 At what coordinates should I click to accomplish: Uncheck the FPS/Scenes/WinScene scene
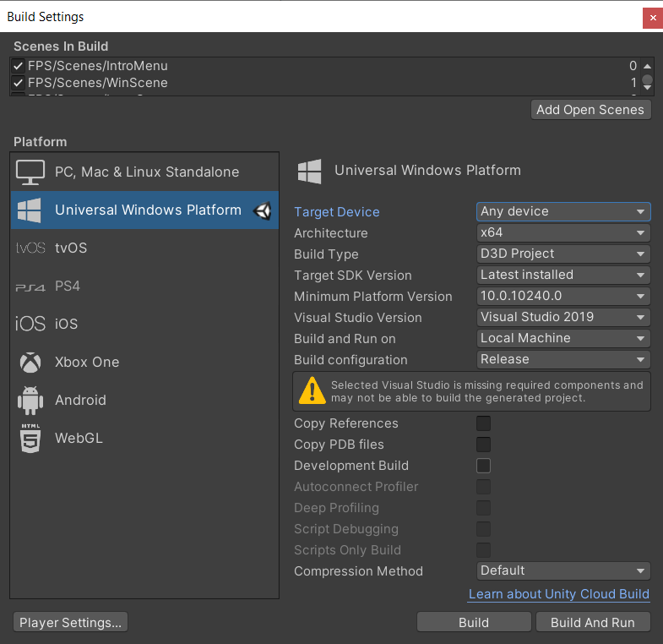pos(19,83)
